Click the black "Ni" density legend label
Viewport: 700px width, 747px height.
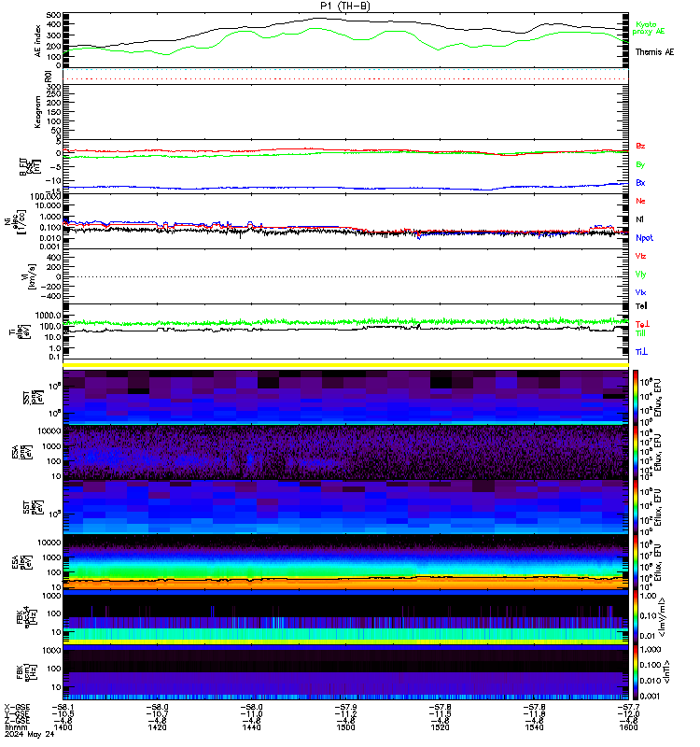coord(639,219)
